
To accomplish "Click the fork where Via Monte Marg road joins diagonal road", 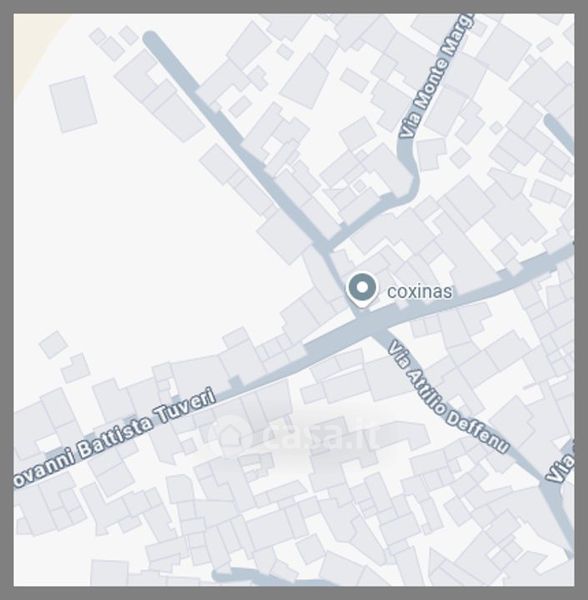I will (x=326, y=244).
